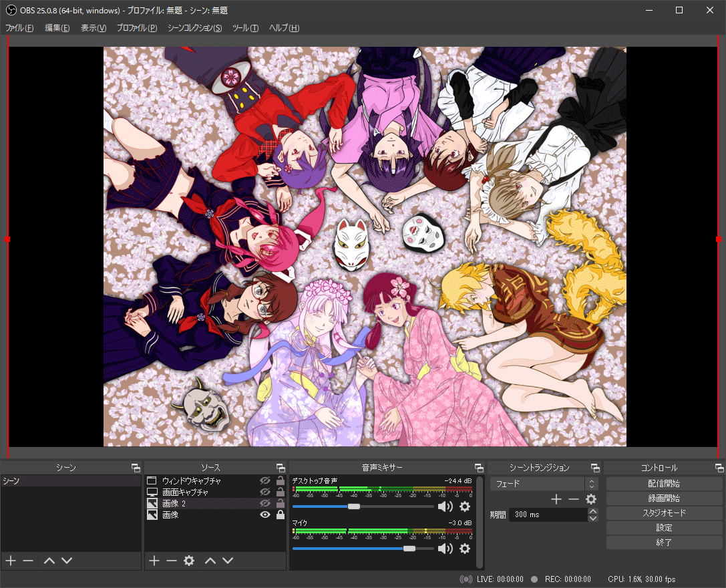Screen dimensions: 726x588
Task: Toggle visibility of ウィンドウキャプチャ source
Action: pos(265,480)
